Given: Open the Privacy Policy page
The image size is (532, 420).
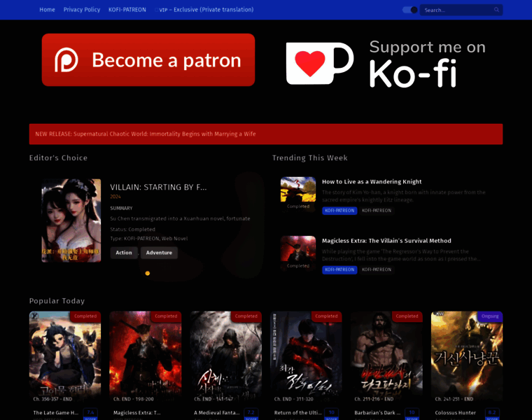Looking at the screenshot, I should tap(82, 10).
